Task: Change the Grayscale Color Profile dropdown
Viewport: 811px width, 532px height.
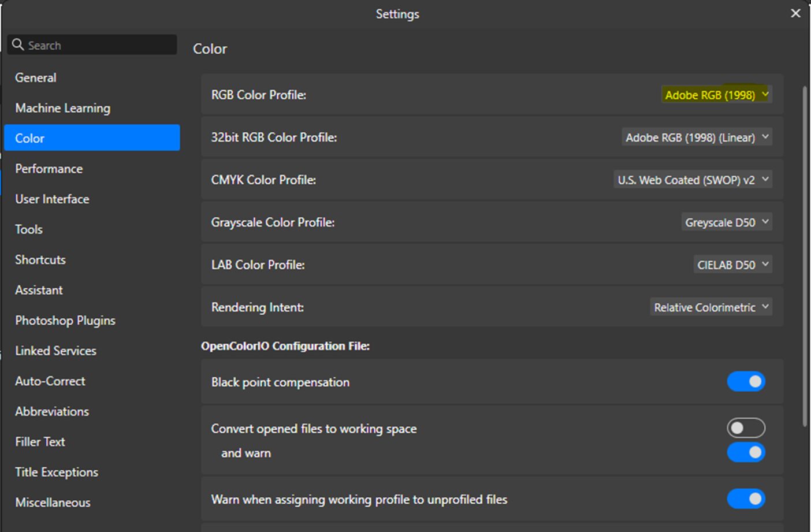Action: point(727,222)
